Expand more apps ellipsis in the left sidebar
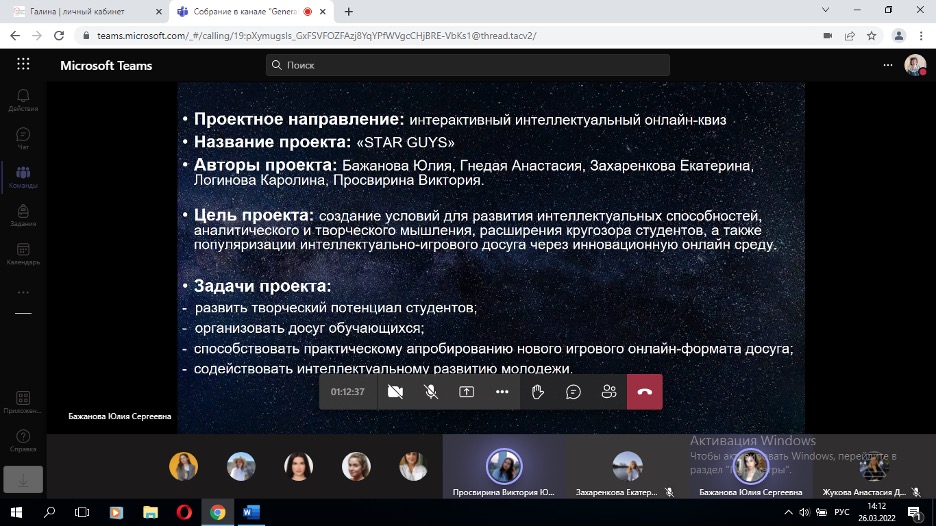936x526 pixels. [x=23, y=292]
